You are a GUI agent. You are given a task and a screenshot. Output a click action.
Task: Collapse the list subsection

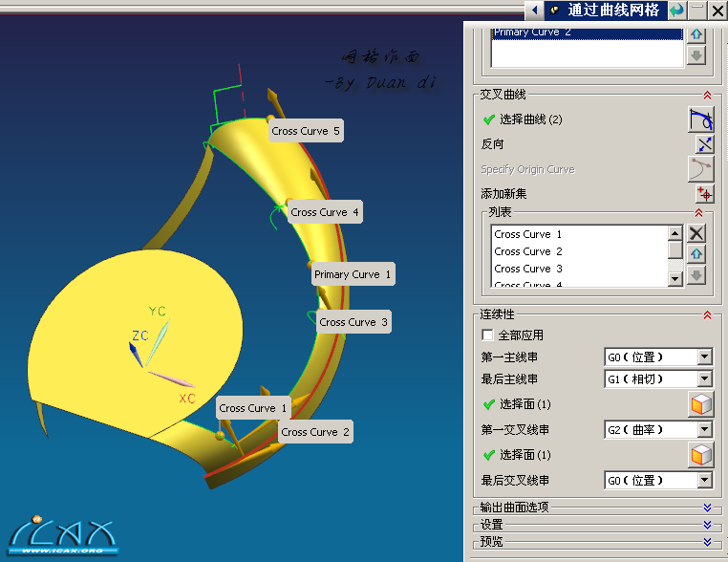point(698,213)
